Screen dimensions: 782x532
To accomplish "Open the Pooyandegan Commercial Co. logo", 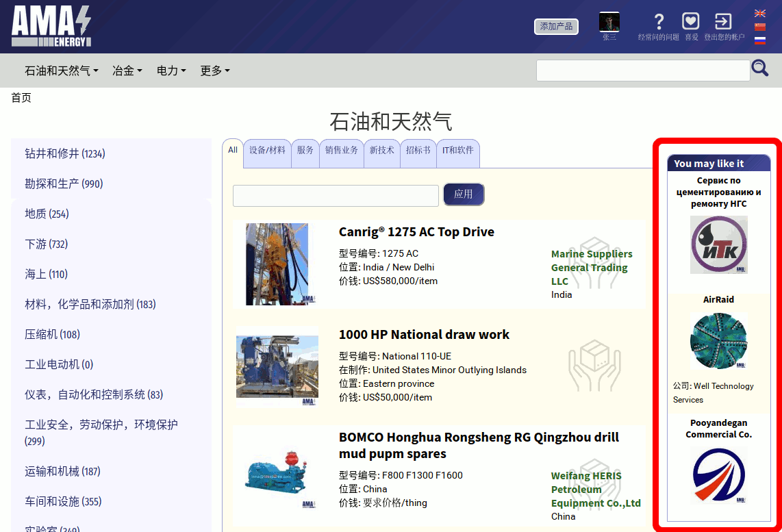I will pos(719,475).
